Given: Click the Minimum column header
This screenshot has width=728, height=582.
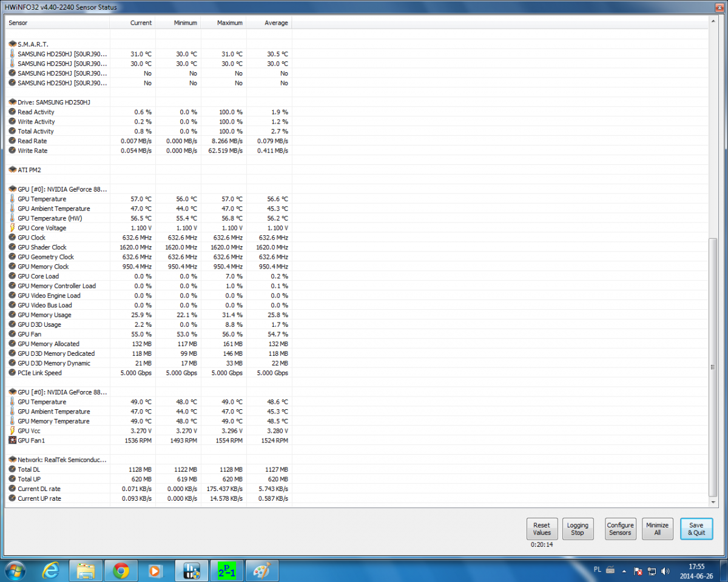Looking at the screenshot, I should click(178, 22).
